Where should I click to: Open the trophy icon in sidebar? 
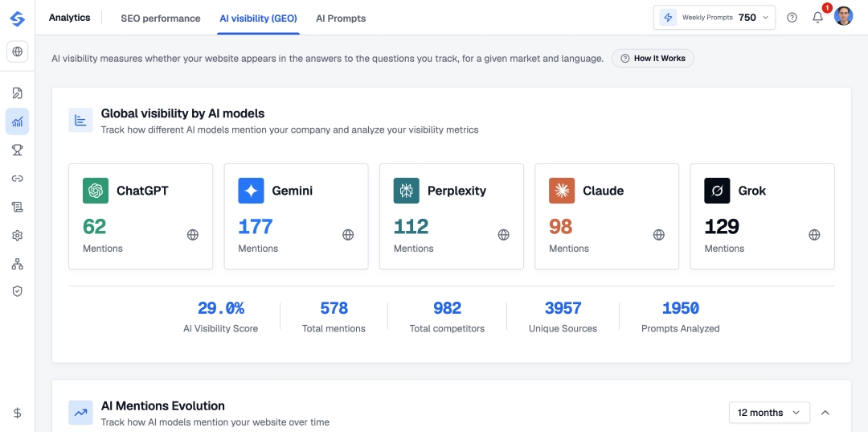point(17,150)
